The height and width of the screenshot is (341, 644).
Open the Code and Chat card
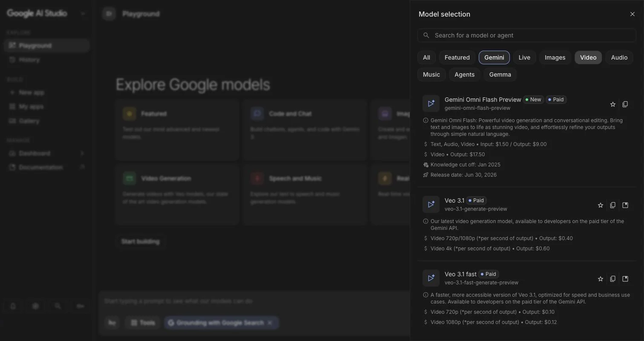click(305, 130)
